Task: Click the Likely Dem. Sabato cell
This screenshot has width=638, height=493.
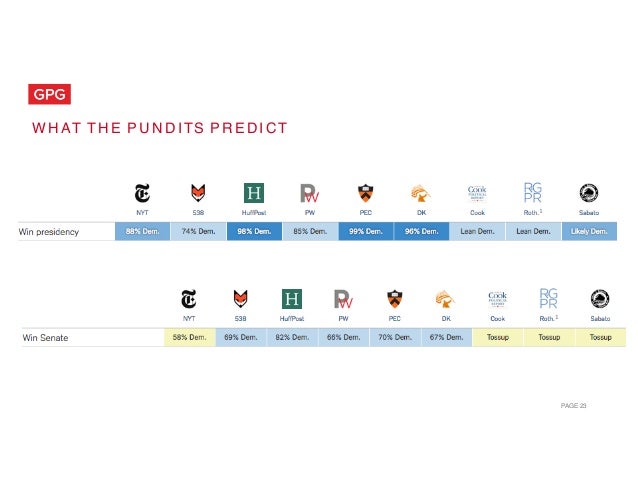Action: [589, 231]
